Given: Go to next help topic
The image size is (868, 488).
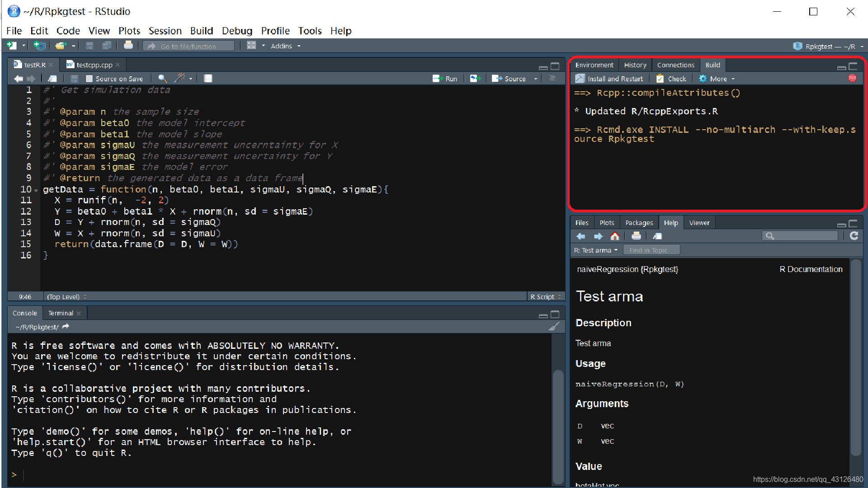Looking at the screenshot, I should click(598, 236).
